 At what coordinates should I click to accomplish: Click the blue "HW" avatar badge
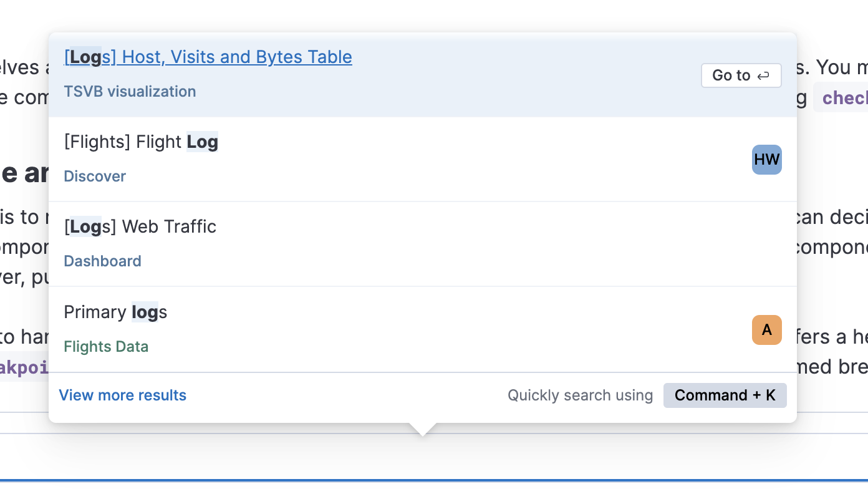766,160
